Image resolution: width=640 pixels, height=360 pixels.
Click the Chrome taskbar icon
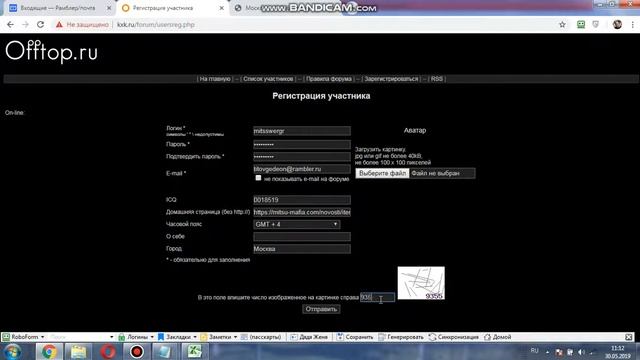tap(49, 351)
